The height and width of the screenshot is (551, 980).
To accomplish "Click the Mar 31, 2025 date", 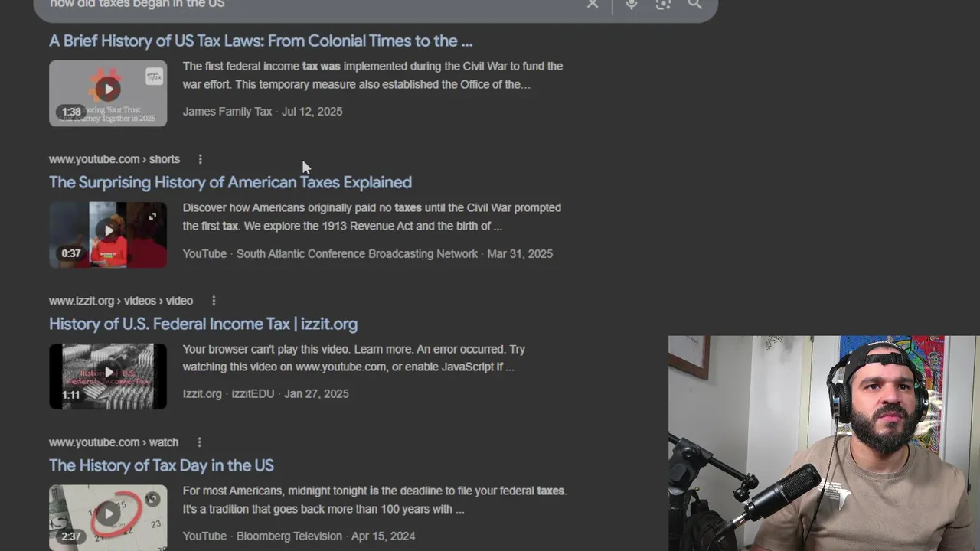I will coord(520,253).
